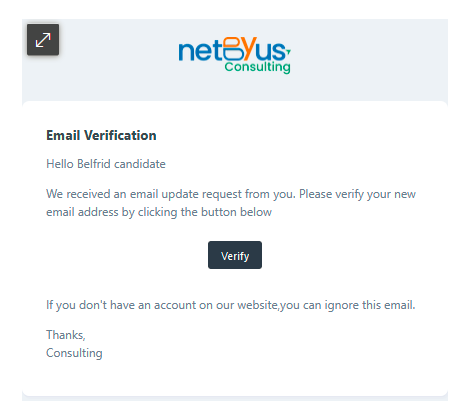Click the word website in the notice

(x=257, y=305)
